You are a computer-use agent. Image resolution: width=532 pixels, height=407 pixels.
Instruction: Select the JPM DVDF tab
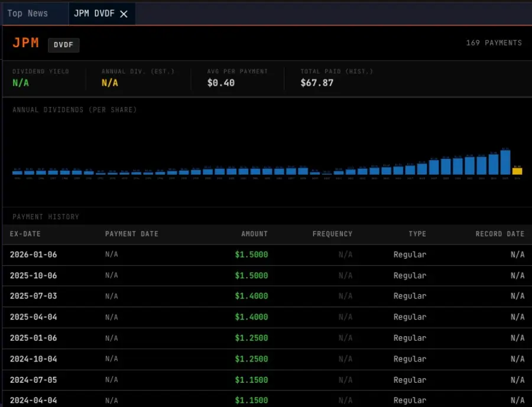94,14
